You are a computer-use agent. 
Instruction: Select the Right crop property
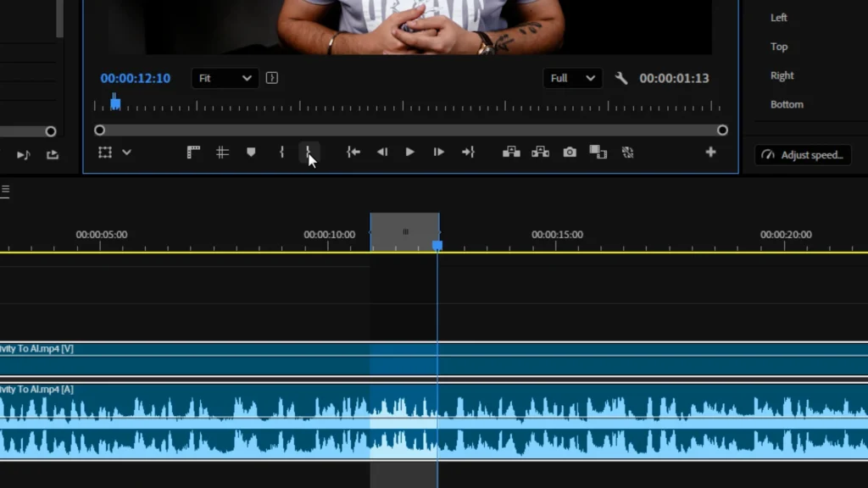pos(782,75)
